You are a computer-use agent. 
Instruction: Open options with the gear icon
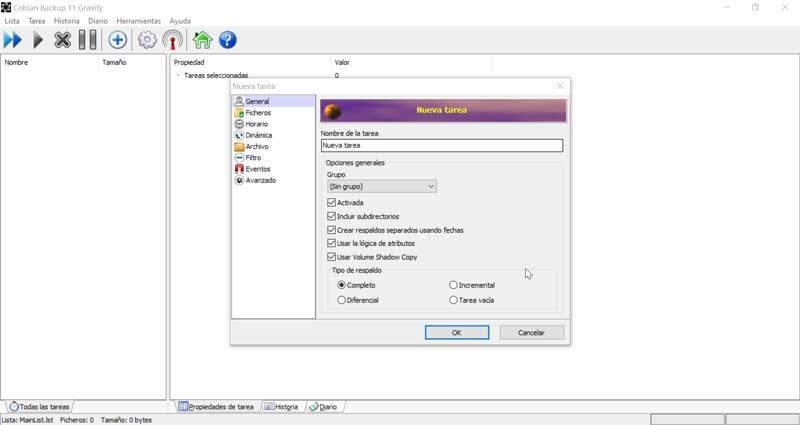[x=147, y=40]
